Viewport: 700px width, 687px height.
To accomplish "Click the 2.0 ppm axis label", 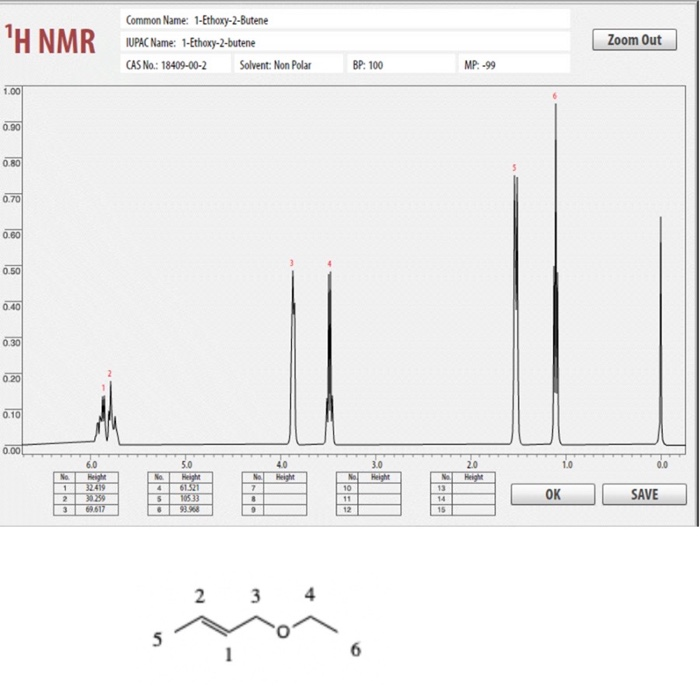I will 472,465.
